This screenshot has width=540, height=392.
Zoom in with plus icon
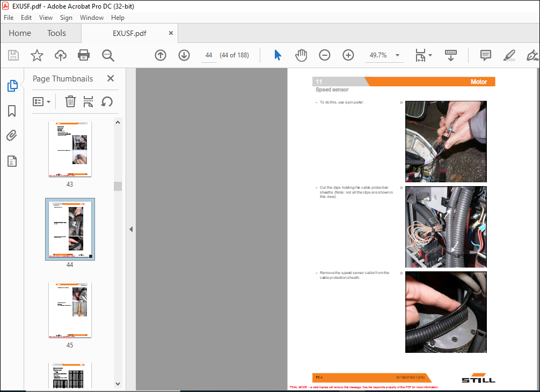pos(348,55)
